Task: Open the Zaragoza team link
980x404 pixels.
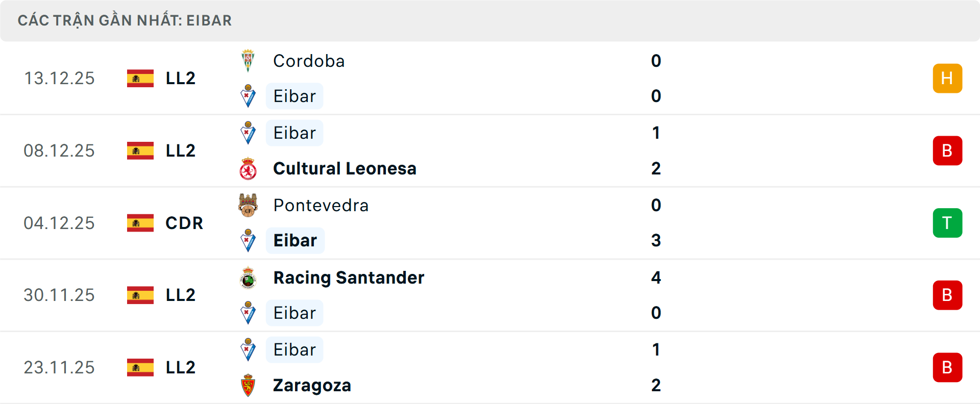Action: pyautogui.click(x=312, y=386)
